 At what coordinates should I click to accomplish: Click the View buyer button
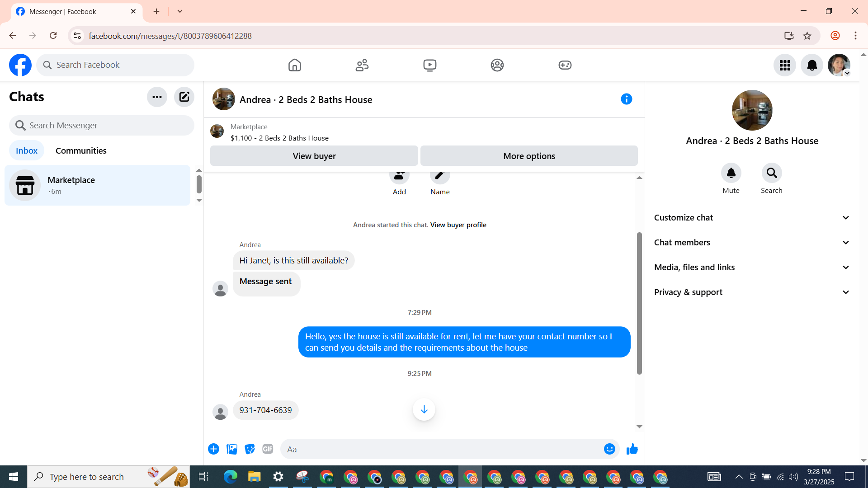coord(314,156)
